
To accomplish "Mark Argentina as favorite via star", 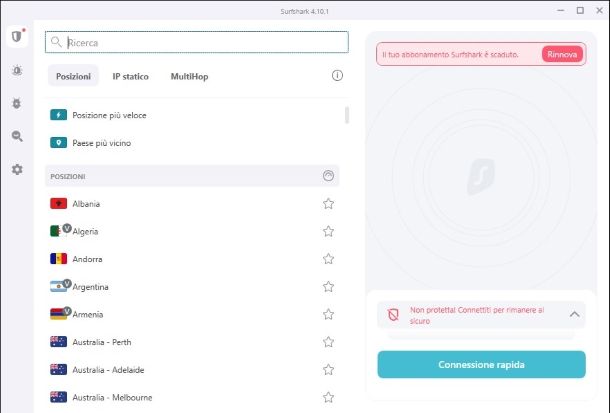I will pos(328,287).
